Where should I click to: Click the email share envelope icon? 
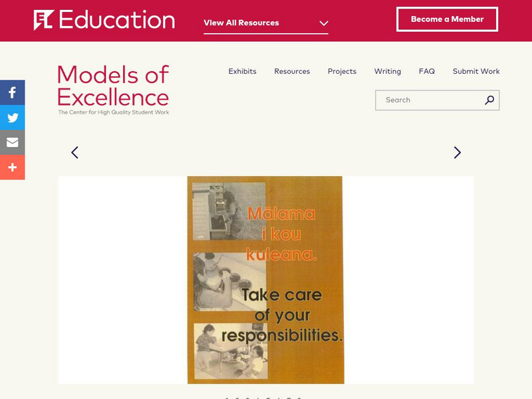coord(12,142)
